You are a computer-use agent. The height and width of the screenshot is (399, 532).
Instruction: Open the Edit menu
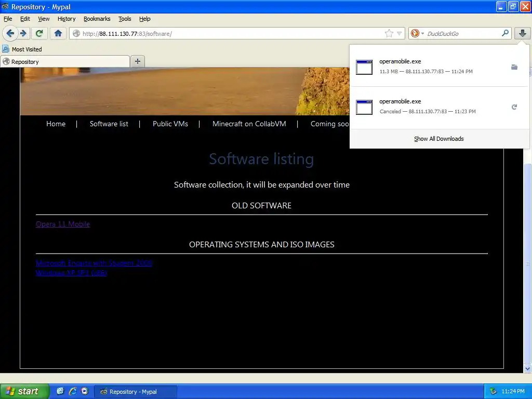(x=25, y=19)
